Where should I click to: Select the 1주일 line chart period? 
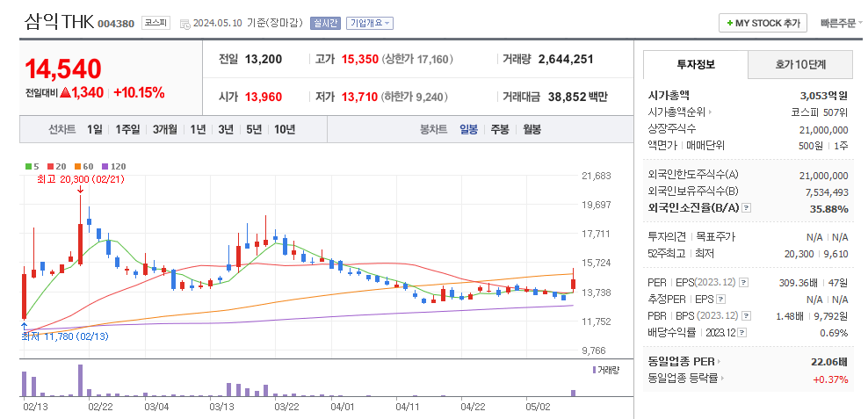128,129
